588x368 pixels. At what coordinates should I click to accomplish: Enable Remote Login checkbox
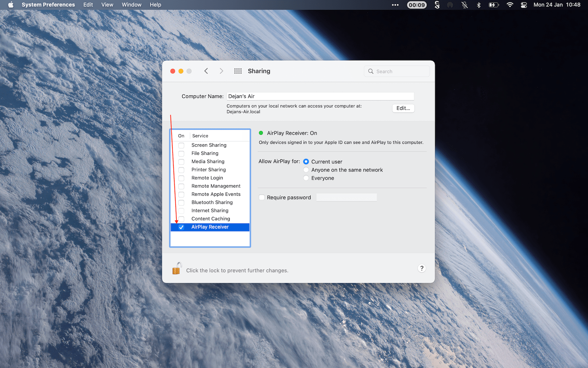pos(181,178)
